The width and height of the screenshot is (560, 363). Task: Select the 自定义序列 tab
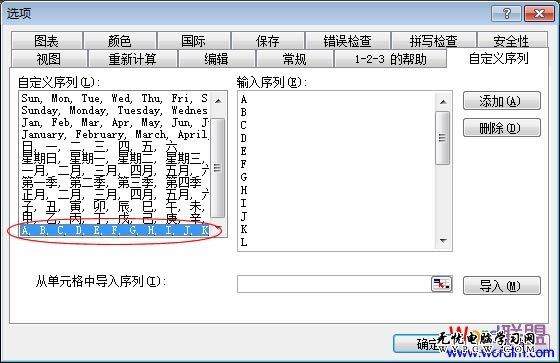tap(498, 58)
